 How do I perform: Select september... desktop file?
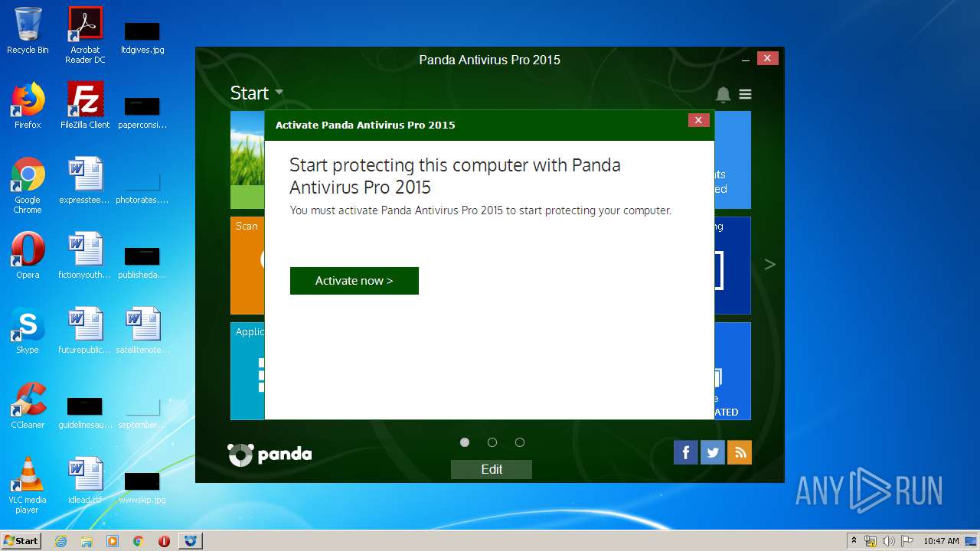[x=142, y=413]
